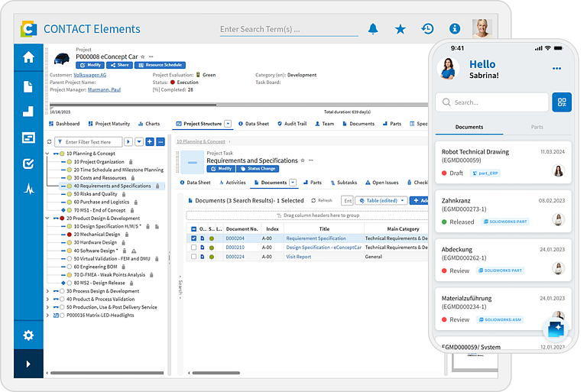The height and width of the screenshot is (392, 587).
Task: Switch to the Project Maturity tab
Action: click(109, 124)
